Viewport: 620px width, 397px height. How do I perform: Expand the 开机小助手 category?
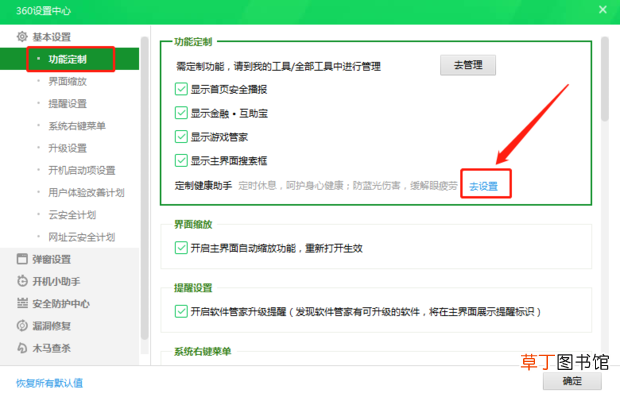(56, 282)
